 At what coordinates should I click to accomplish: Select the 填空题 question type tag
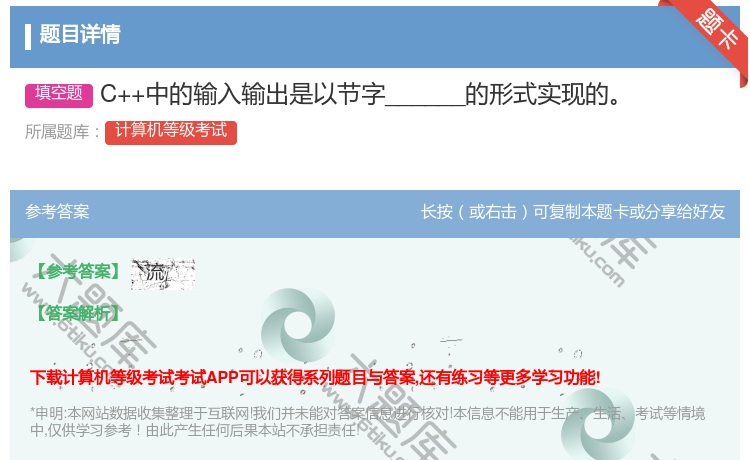pos(59,94)
